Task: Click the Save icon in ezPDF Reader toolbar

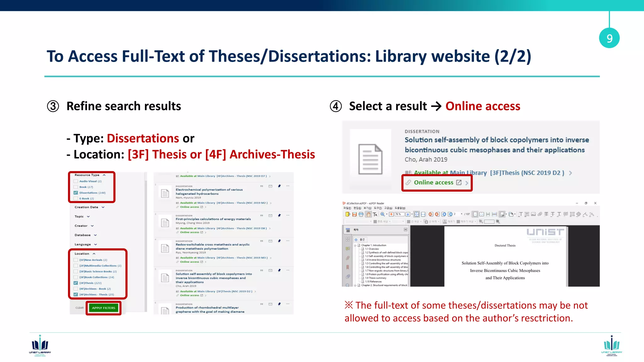Action: [x=354, y=214]
